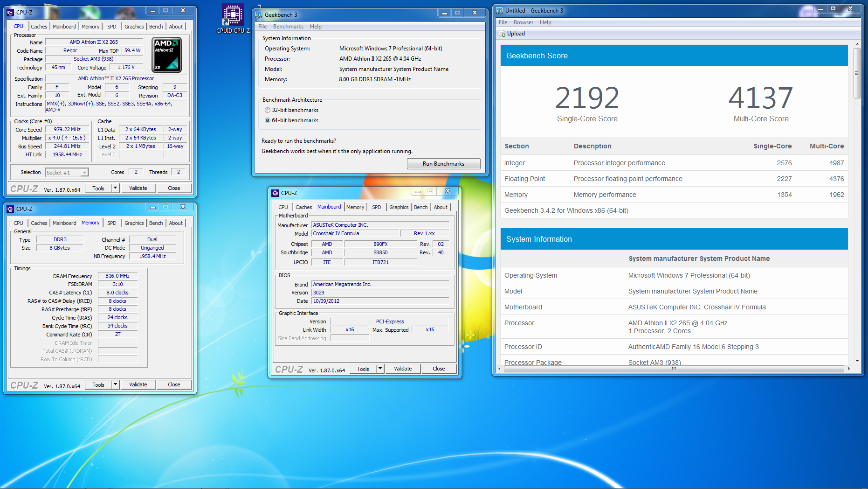Open Bench tab in top CPU-Z window
The width and height of the screenshot is (868, 489).
click(156, 27)
